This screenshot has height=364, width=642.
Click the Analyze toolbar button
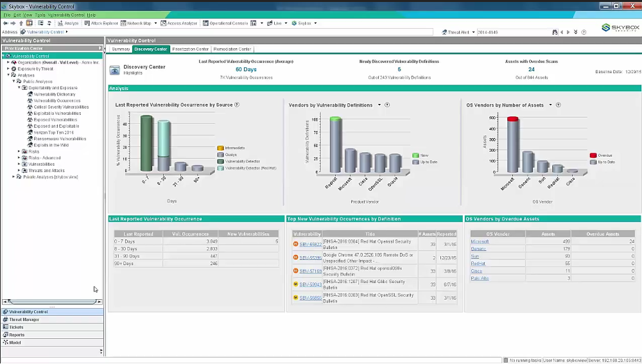click(67, 23)
